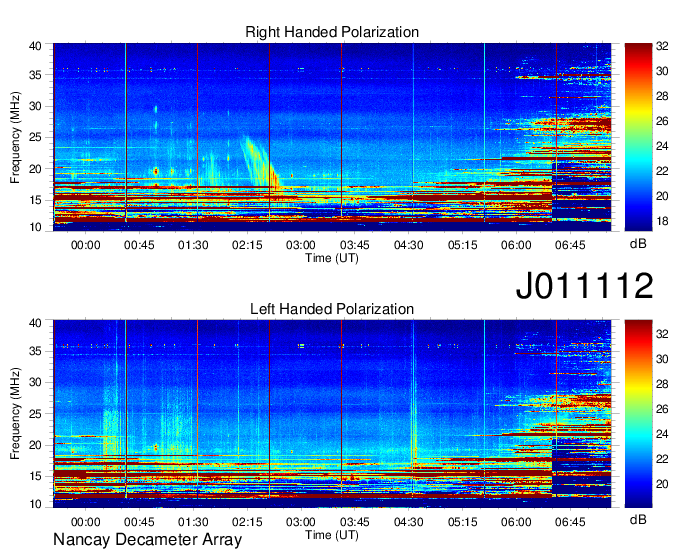Click the Frequency (MHz) axis label of the Left Handed plot
Screen dimensions: 680x552
click(x=15, y=414)
